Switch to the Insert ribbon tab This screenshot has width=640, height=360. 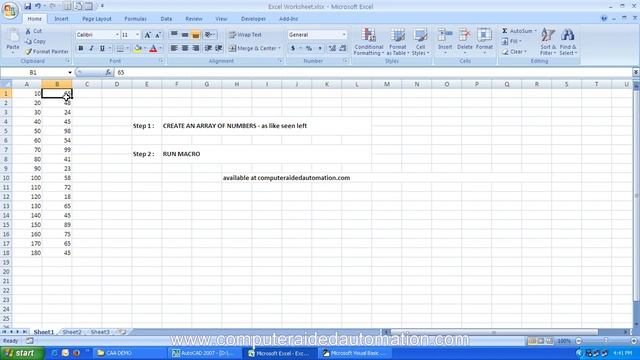pos(61,19)
